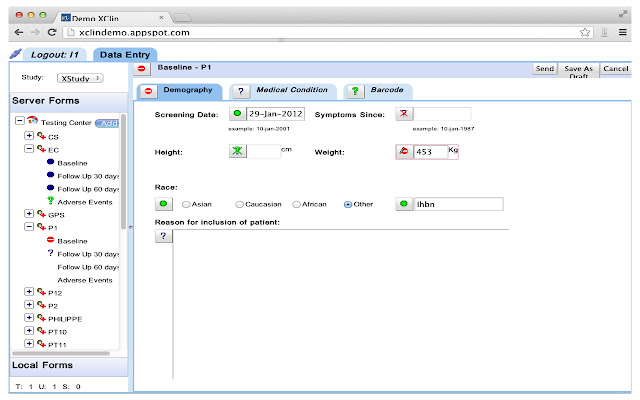Viewport: 640px width, 400px height.
Task: Click the browser reload button
Action: [x=52, y=32]
